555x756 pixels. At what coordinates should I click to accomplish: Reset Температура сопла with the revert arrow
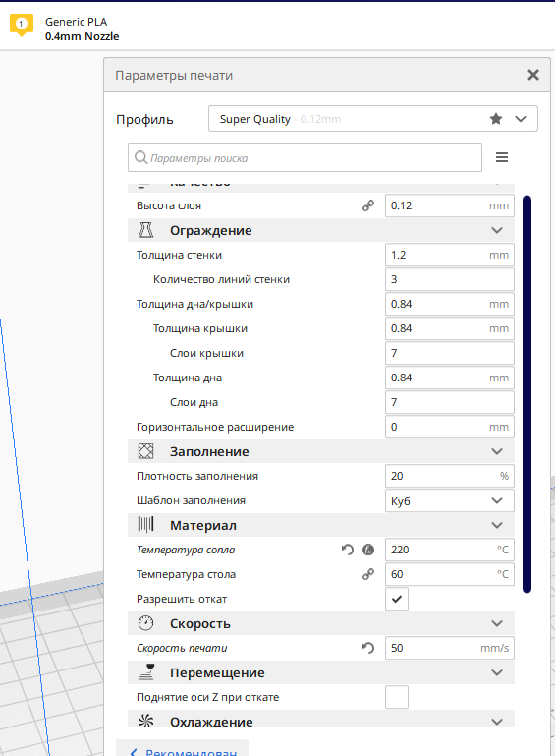coord(348,550)
